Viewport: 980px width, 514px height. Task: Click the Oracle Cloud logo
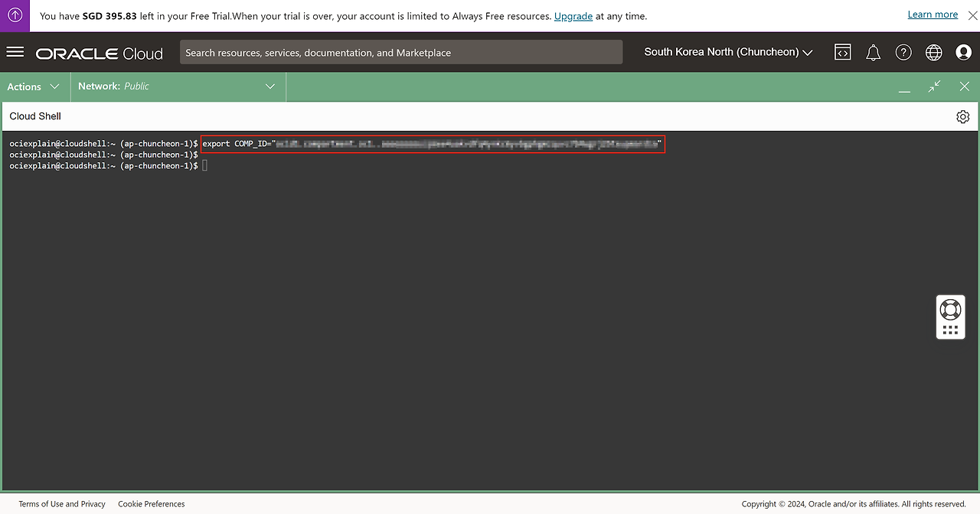[x=100, y=53]
